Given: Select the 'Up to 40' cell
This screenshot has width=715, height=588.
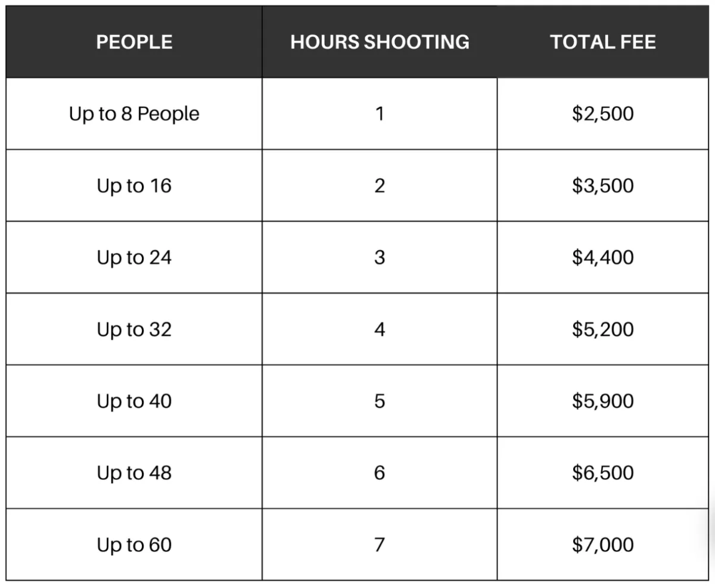Looking at the screenshot, I should click(134, 401).
